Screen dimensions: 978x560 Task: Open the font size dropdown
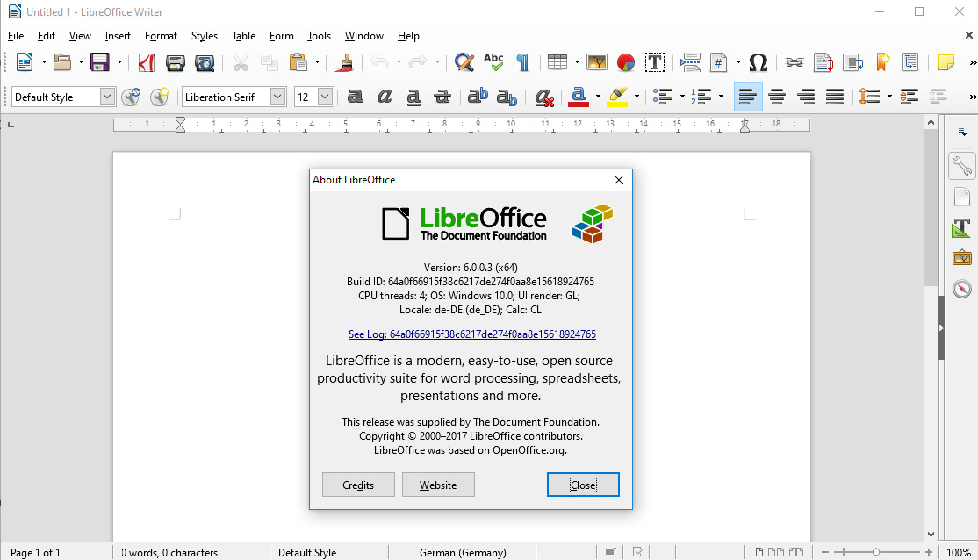tap(326, 97)
